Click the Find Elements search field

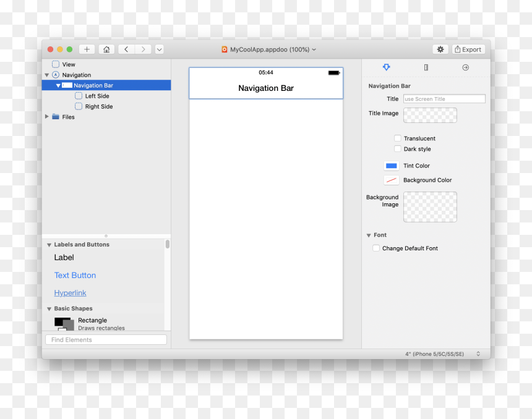click(x=106, y=340)
